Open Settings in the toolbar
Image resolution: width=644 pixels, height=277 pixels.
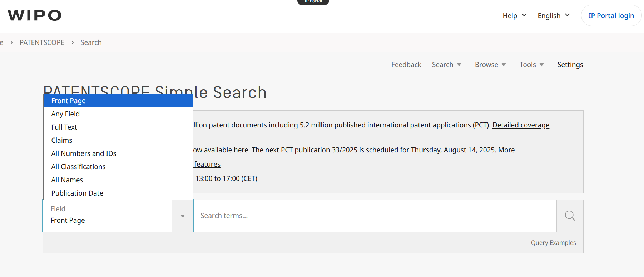tap(570, 65)
